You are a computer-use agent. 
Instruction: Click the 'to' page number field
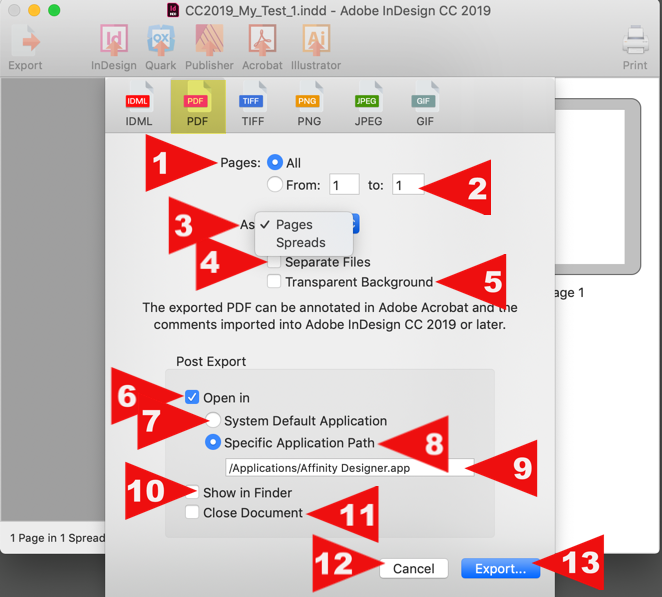click(408, 185)
